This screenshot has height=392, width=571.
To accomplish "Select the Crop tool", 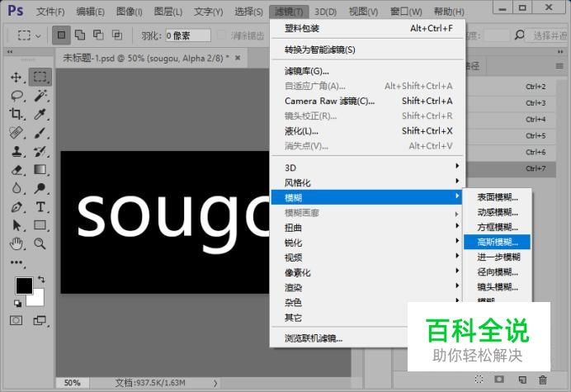I will point(16,114).
